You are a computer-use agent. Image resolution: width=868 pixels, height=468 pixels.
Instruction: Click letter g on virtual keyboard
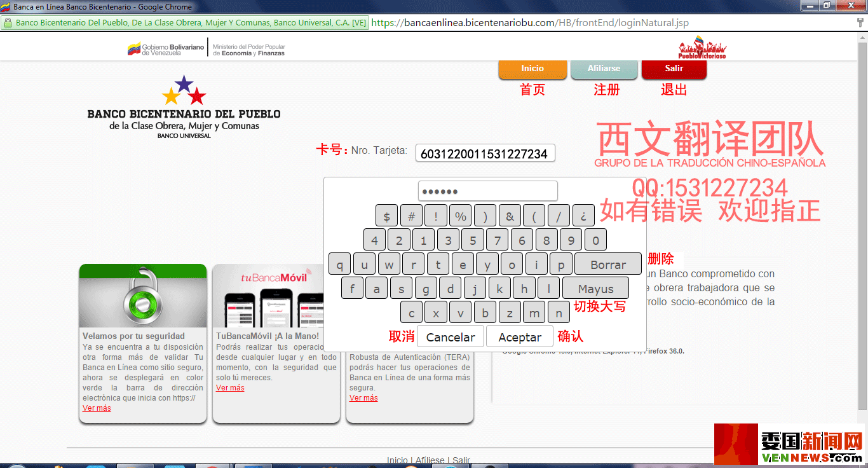(426, 288)
